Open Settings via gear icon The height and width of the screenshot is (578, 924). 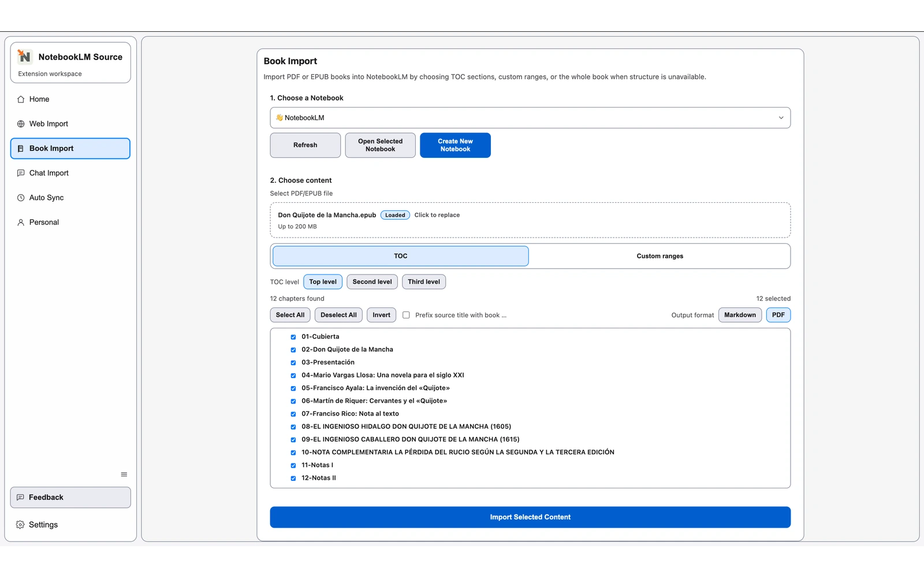[x=20, y=525]
